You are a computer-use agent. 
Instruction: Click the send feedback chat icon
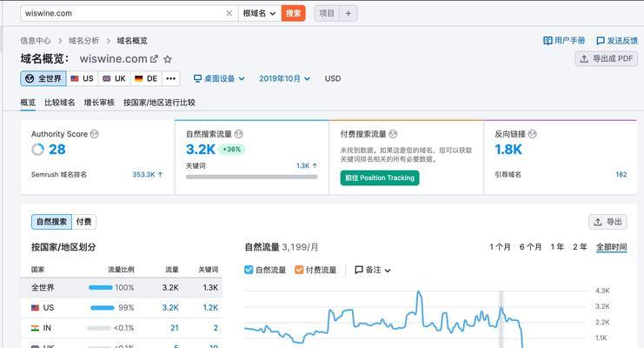point(600,41)
